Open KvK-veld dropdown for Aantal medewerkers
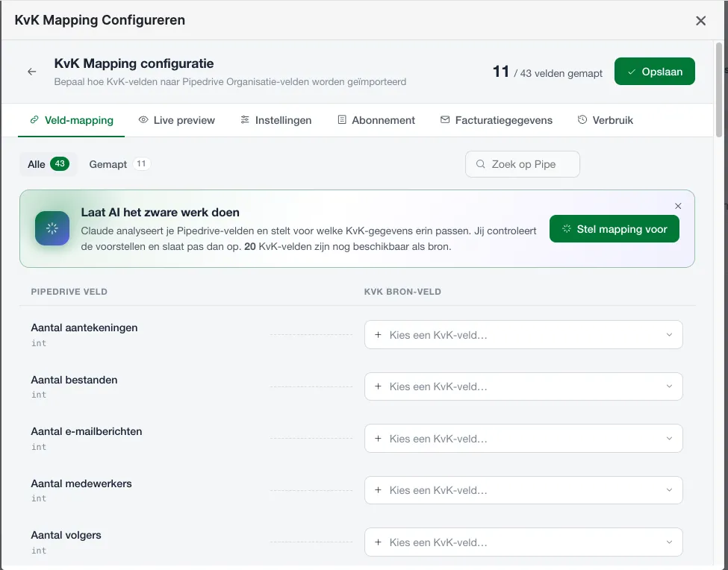 coord(523,490)
